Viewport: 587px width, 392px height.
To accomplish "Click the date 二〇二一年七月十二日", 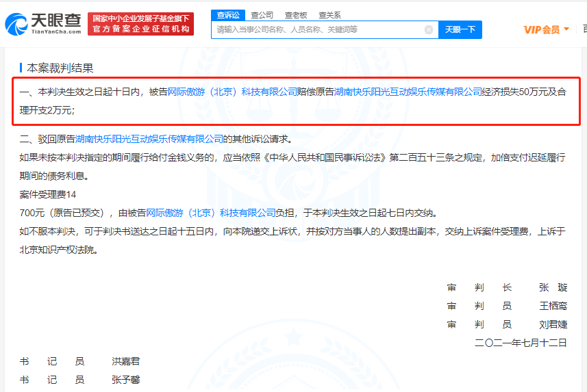I will 521,343.
